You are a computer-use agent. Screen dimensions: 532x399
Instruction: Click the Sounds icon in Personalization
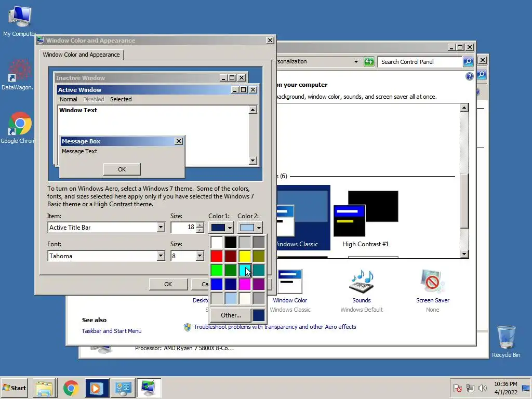pos(362,281)
